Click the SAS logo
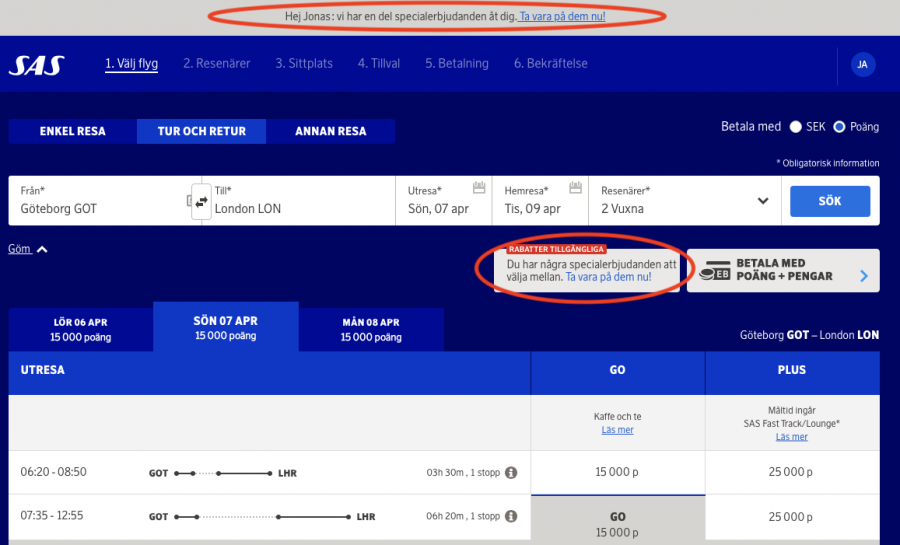The width and height of the screenshot is (900, 545). tap(37, 65)
